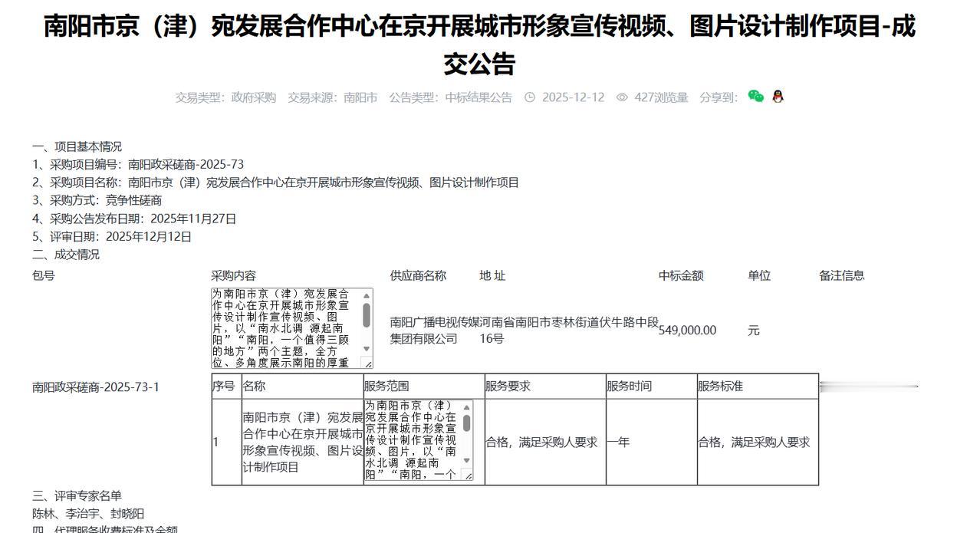This screenshot has height=533, width=980.
Task: Click the eye icon next to view count
Action: click(x=623, y=97)
